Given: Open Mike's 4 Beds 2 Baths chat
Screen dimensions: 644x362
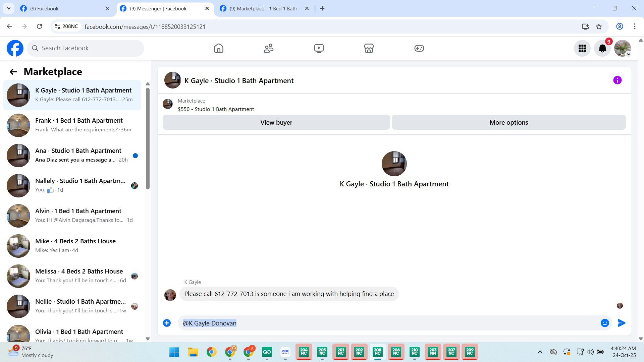Looking at the screenshot, I should point(72,246).
